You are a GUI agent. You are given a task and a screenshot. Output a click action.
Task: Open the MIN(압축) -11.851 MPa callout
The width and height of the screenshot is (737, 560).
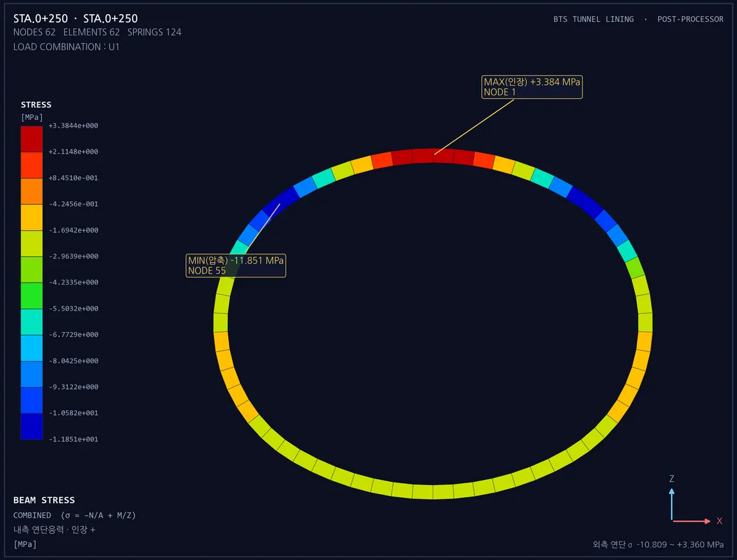(235, 265)
